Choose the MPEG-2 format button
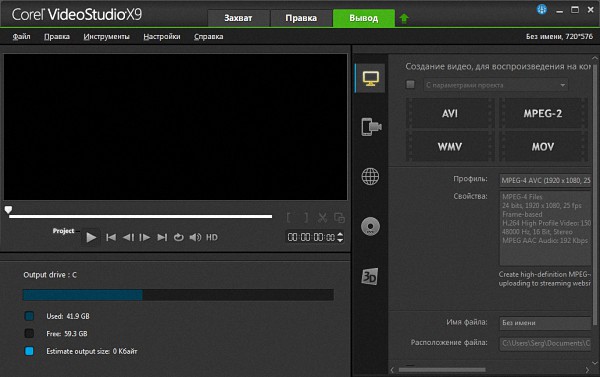This screenshot has width=600, height=377. pyautogui.click(x=543, y=113)
